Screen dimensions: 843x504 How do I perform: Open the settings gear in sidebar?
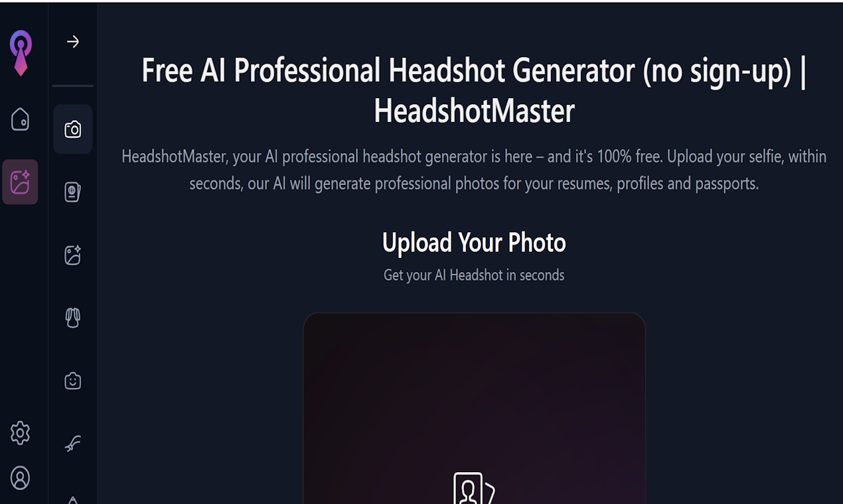click(20, 433)
